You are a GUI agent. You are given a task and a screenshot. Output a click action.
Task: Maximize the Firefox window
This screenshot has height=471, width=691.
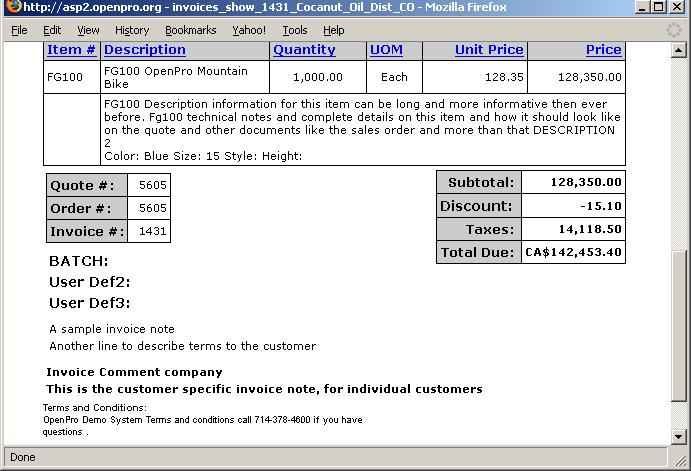click(659, 8)
